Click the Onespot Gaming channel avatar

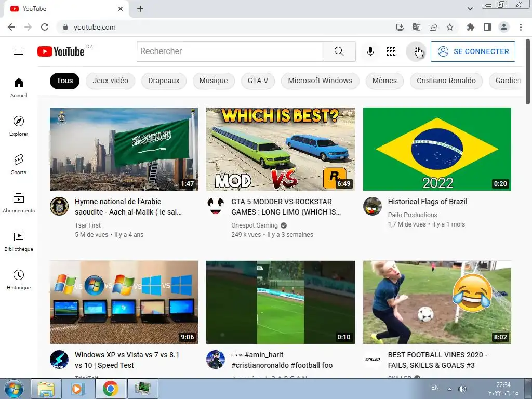click(x=216, y=206)
